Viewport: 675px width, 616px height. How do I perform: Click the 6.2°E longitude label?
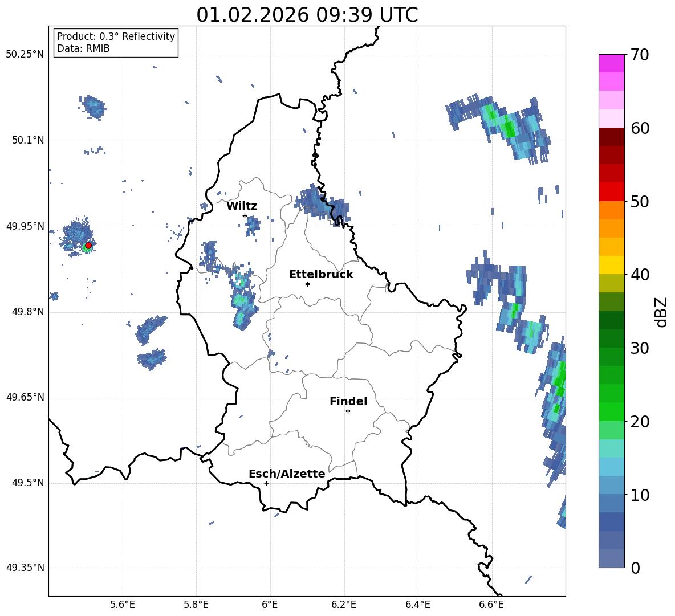(x=344, y=605)
